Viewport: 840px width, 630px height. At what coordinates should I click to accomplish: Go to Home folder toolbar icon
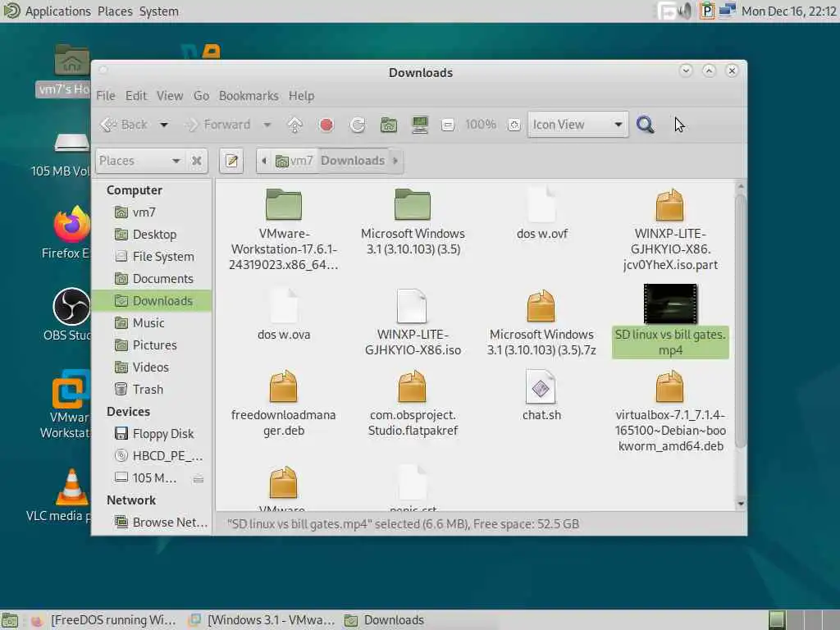[x=389, y=125]
